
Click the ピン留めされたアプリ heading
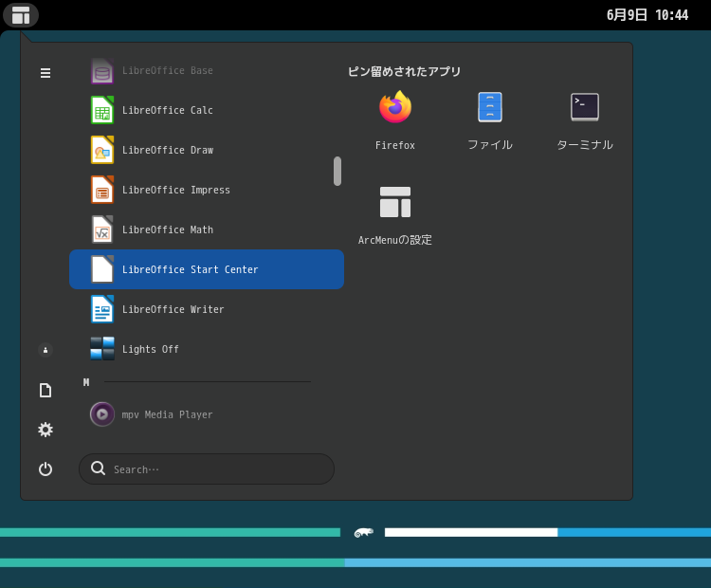pyautogui.click(x=404, y=71)
